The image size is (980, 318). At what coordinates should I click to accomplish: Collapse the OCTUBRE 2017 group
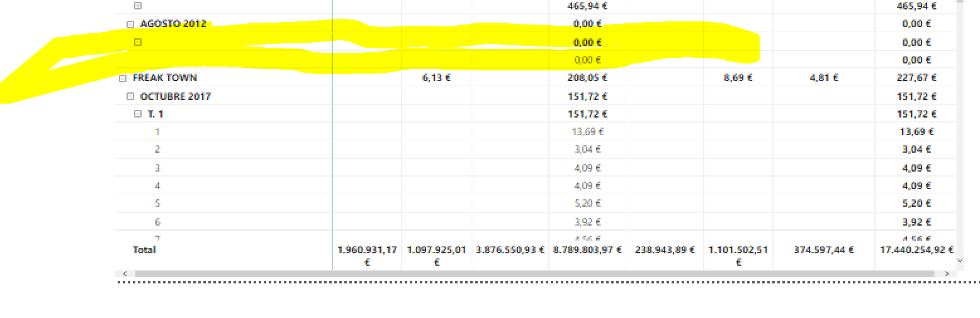coord(130,97)
